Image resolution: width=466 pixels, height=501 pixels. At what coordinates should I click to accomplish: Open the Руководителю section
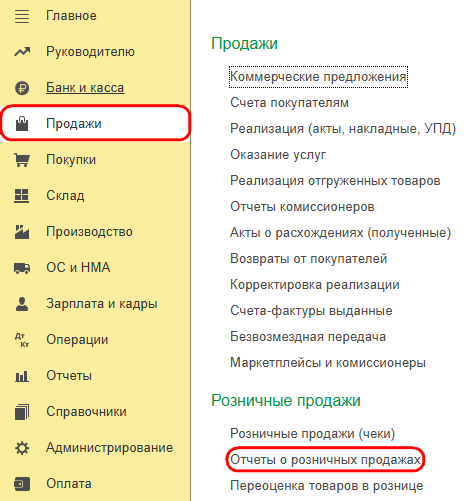click(x=90, y=52)
